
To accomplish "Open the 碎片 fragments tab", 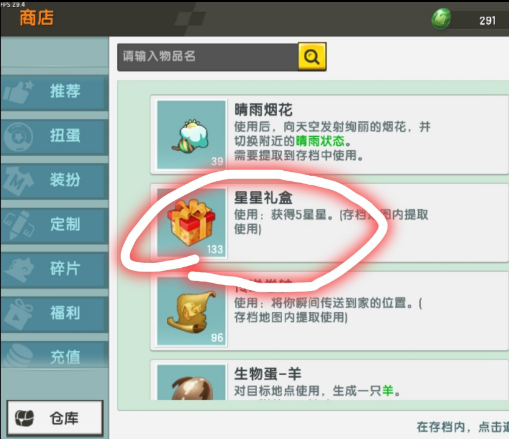I will 54,270.
